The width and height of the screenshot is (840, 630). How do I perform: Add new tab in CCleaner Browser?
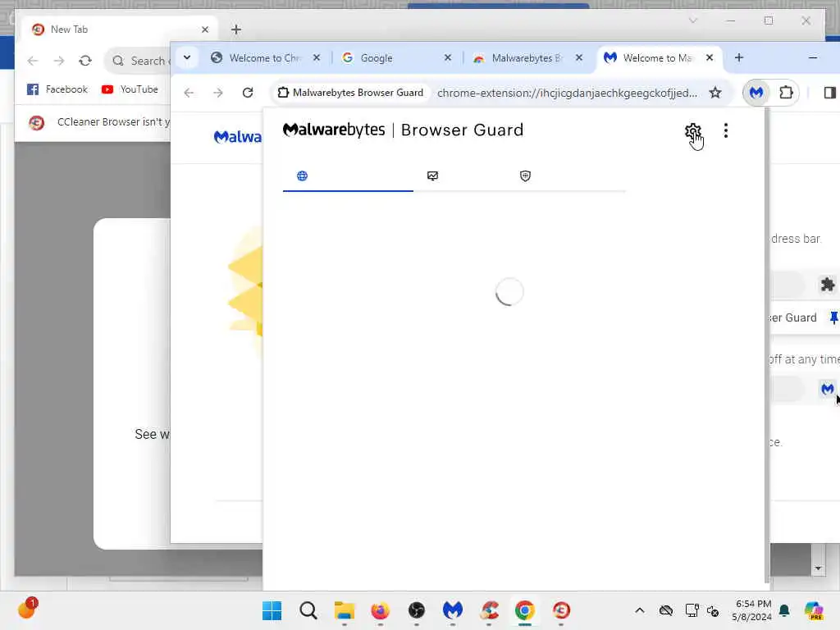(x=236, y=30)
